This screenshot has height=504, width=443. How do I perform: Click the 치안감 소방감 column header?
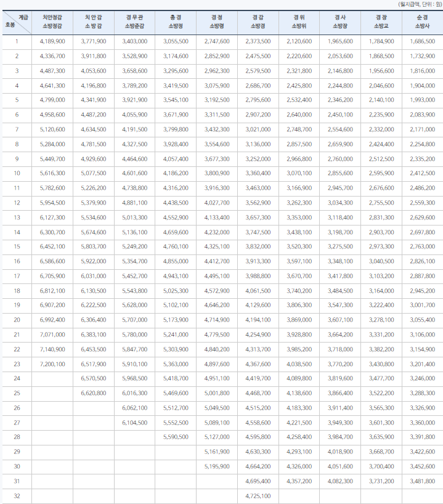coord(94,22)
